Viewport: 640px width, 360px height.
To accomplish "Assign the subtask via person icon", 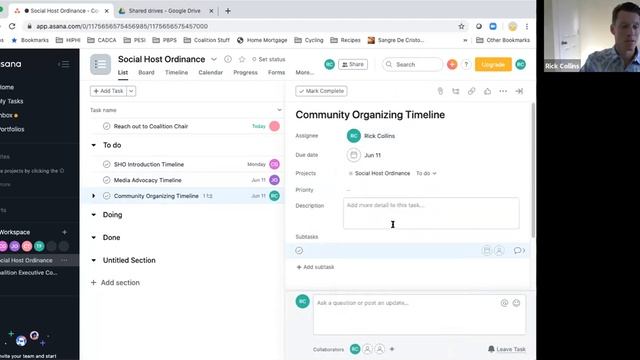I will point(499,251).
